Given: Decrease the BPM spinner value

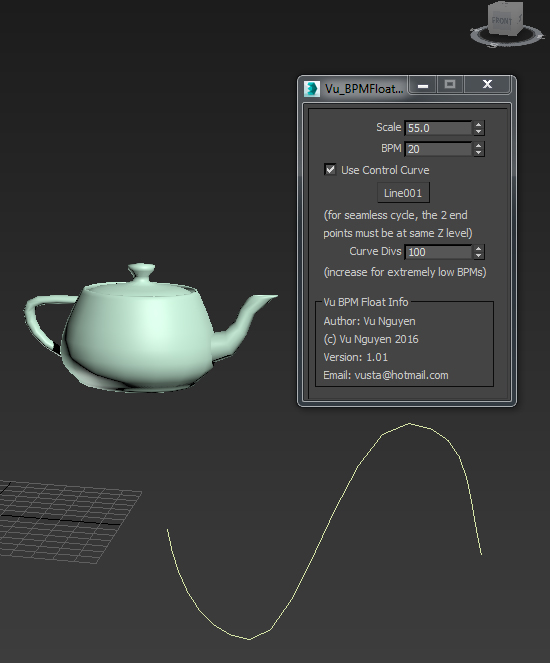Looking at the screenshot, I should (478, 152).
